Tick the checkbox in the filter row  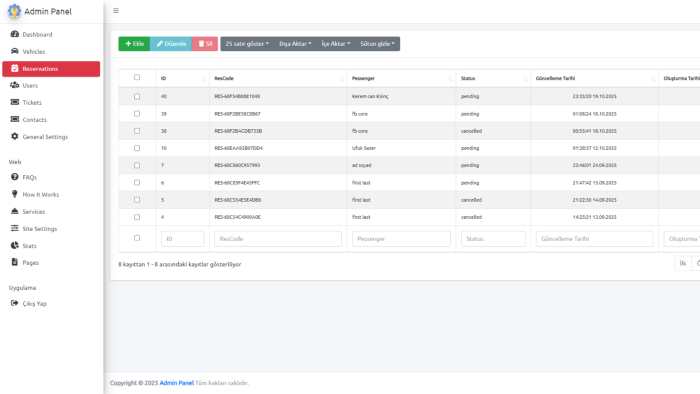coord(137,238)
